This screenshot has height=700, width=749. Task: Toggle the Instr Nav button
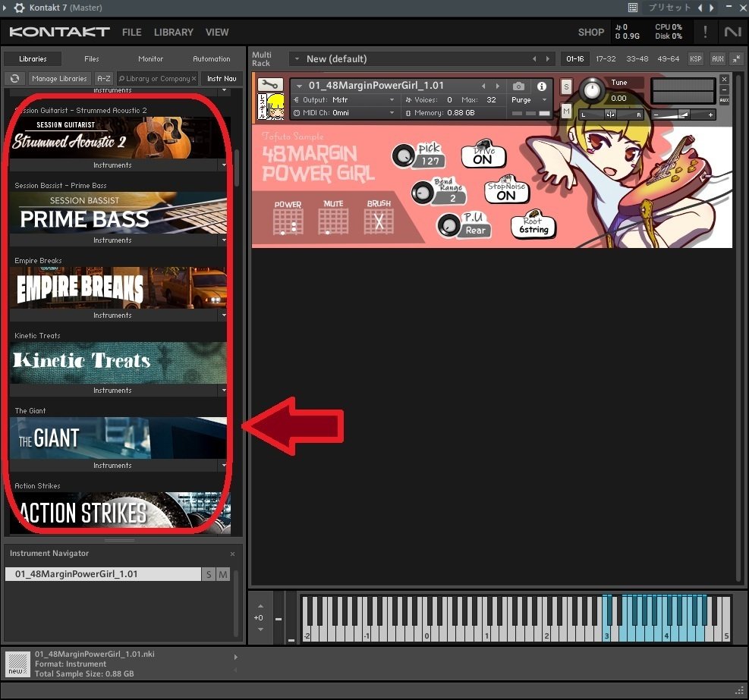pyautogui.click(x=222, y=78)
